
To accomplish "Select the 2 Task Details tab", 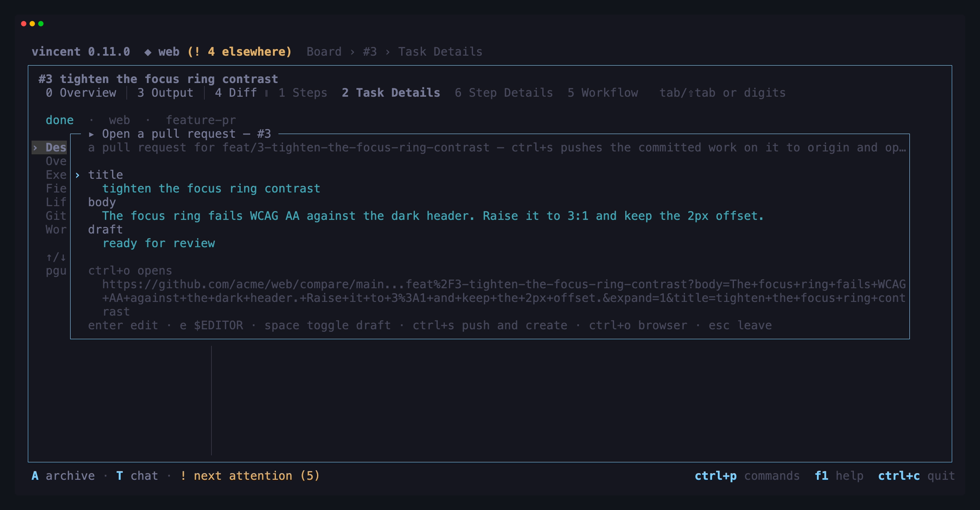I will 391,93.
